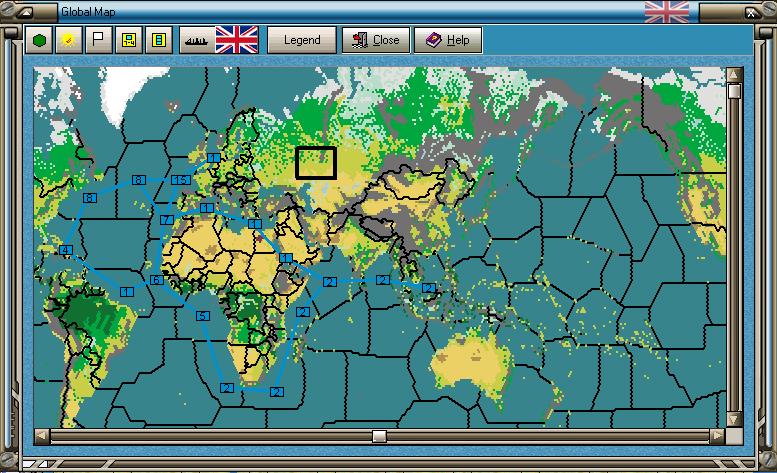Select the yellow stacked-column toolbar icon
Image resolution: width=777 pixels, height=473 pixels.
point(159,40)
